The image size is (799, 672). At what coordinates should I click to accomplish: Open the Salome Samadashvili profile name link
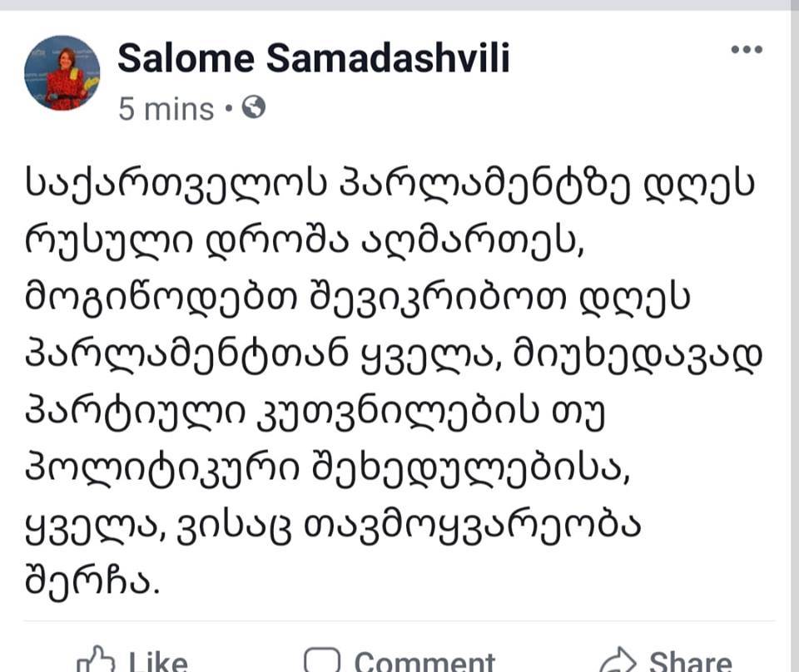(x=314, y=58)
